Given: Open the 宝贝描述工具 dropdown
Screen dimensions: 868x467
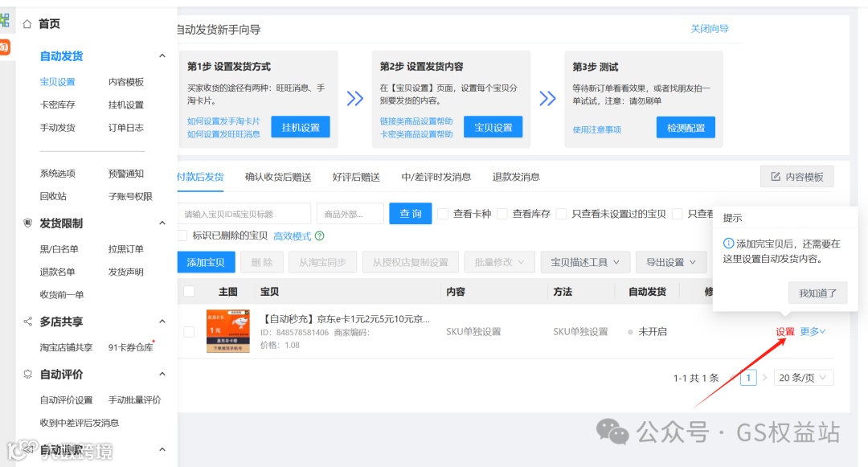Looking at the screenshot, I should [585, 262].
